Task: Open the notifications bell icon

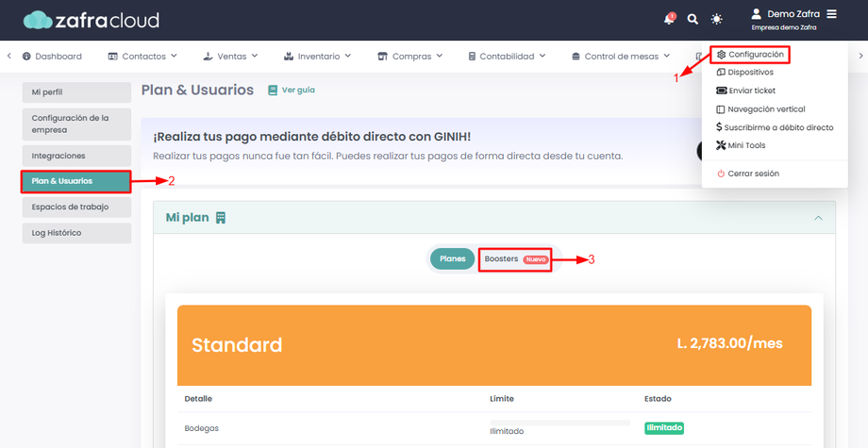Action: (x=669, y=19)
